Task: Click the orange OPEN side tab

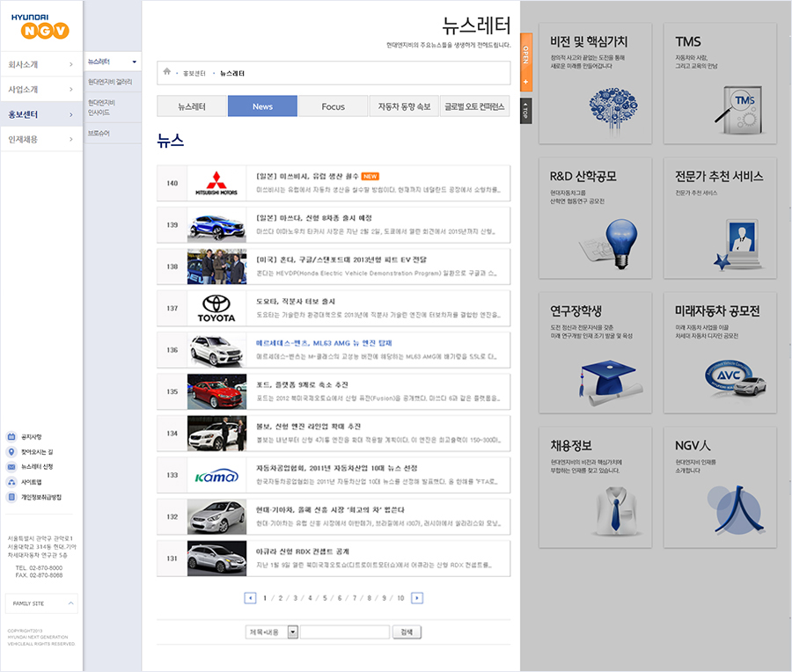Action: pos(526,62)
